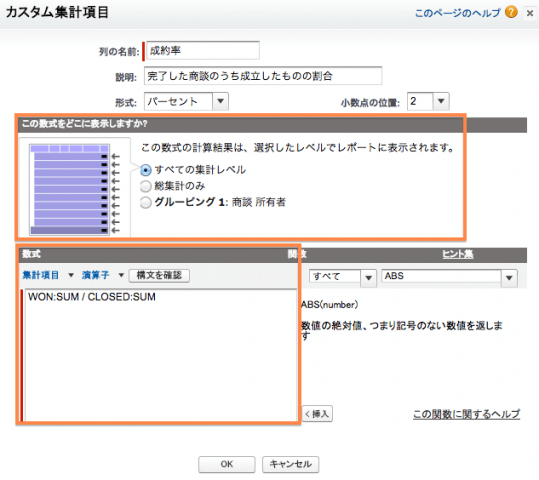Select 総集計のみ radio button
The height and width of the screenshot is (480, 539).
coord(146,186)
